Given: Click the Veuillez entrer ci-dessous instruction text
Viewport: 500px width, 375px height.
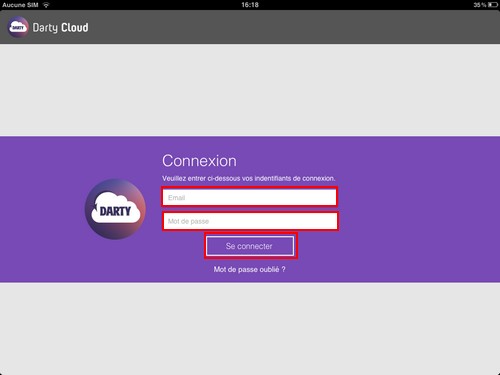Looking at the screenshot, I should pyautogui.click(x=249, y=178).
